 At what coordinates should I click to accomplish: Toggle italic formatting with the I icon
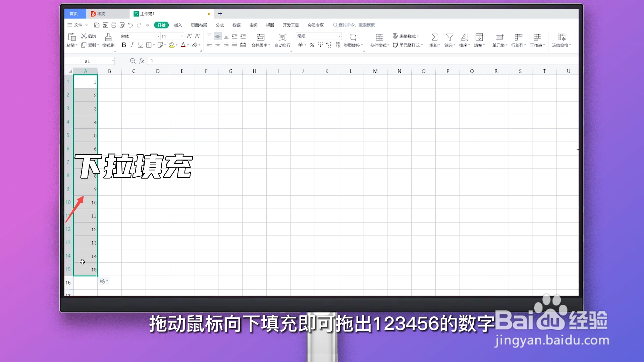pos(132,45)
